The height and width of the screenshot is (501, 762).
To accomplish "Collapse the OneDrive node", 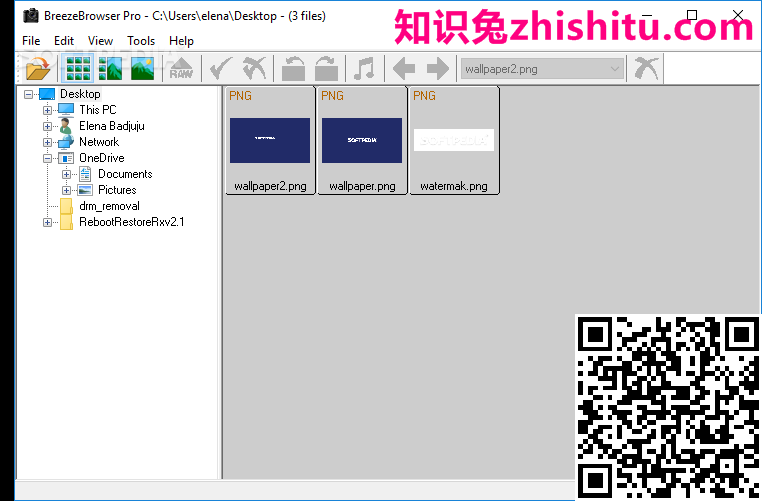I will pyautogui.click(x=47, y=158).
